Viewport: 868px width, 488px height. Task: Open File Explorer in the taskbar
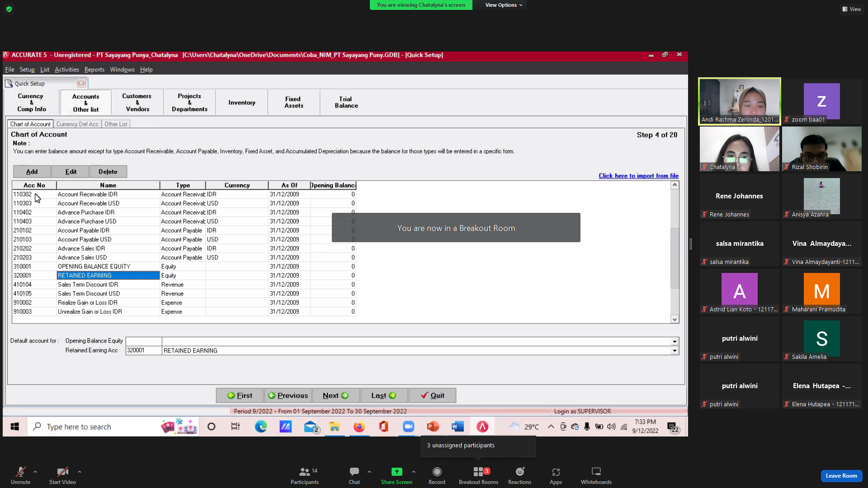point(335,427)
